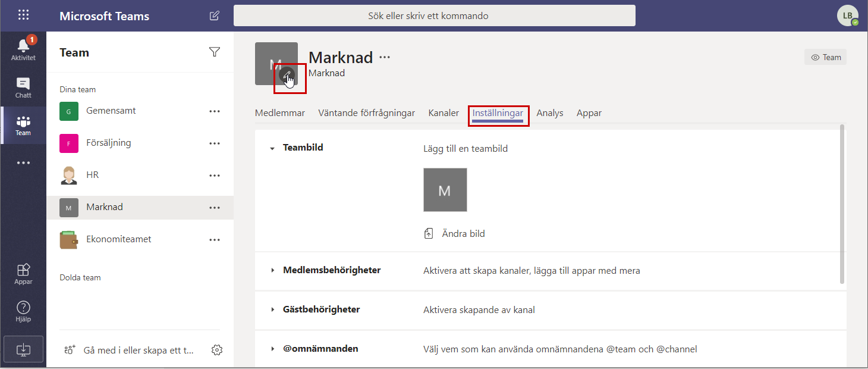Switch to the Medlemmar tab
This screenshot has width=868, height=369.
click(x=279, y=113)
